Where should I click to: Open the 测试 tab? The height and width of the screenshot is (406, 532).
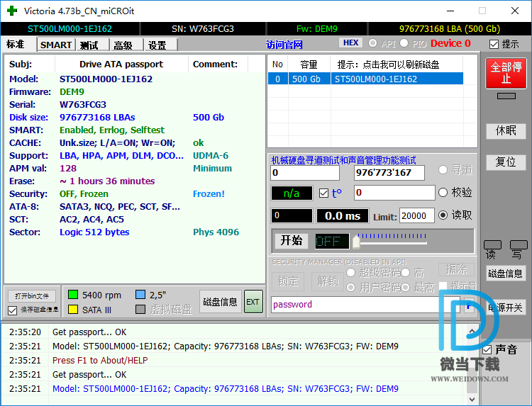click(x=92, y=45)
